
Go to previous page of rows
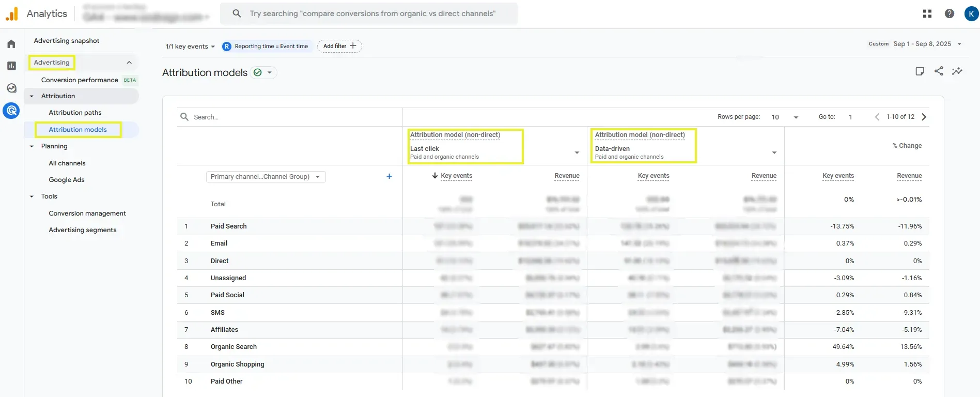pos(877,117)
